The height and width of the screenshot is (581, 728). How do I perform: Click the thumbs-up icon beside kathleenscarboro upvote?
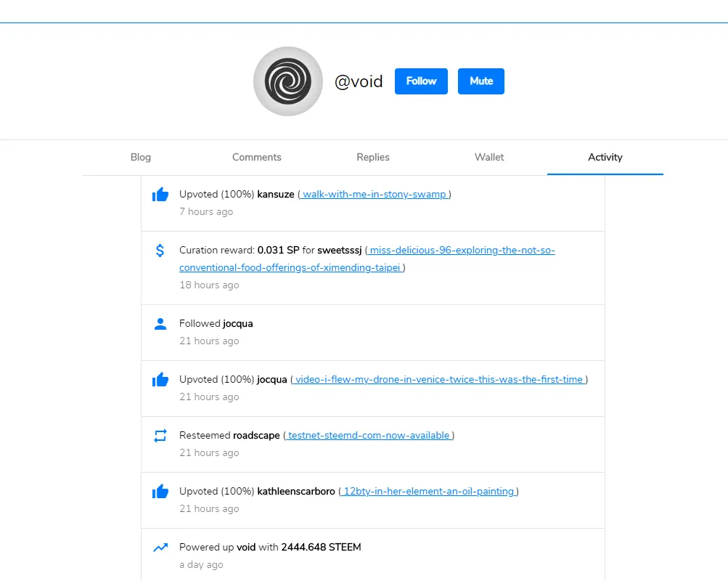coord(160,492)
